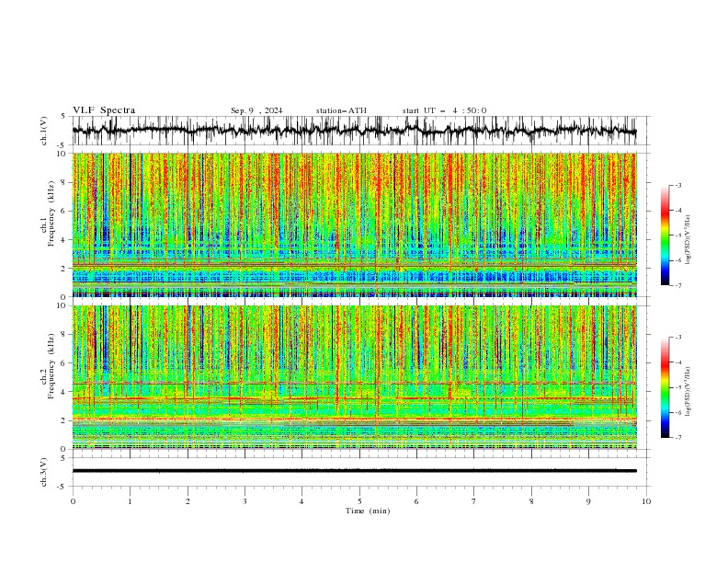Click Time axis tick label "8"

pyautogui.click(x=531, y=501)
